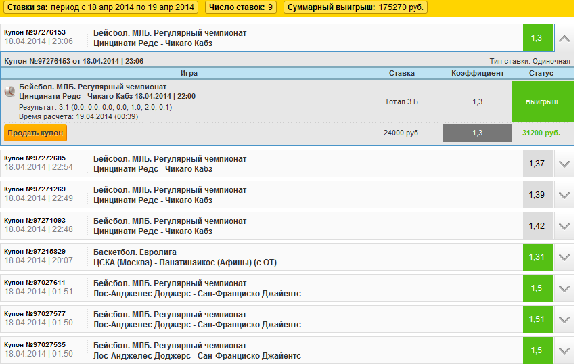Click Купон №97271093 number label
588x364 pixels.
[x=35, y=221]
